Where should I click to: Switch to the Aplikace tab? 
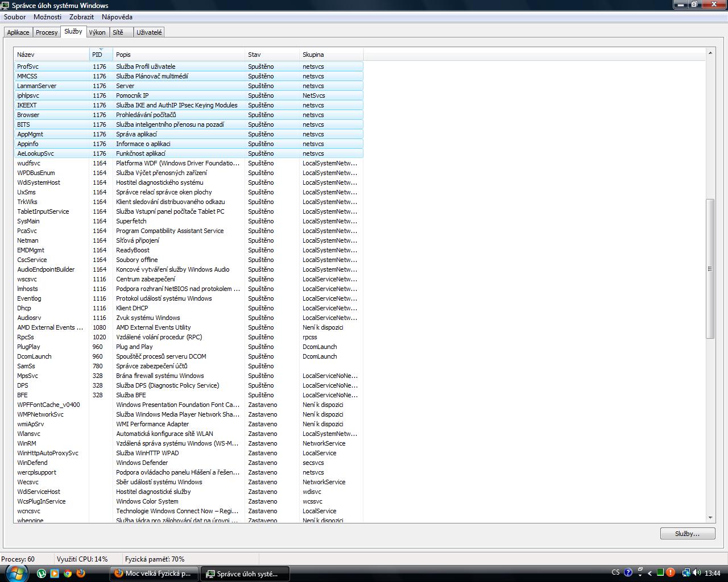click(x=18, y=32)
